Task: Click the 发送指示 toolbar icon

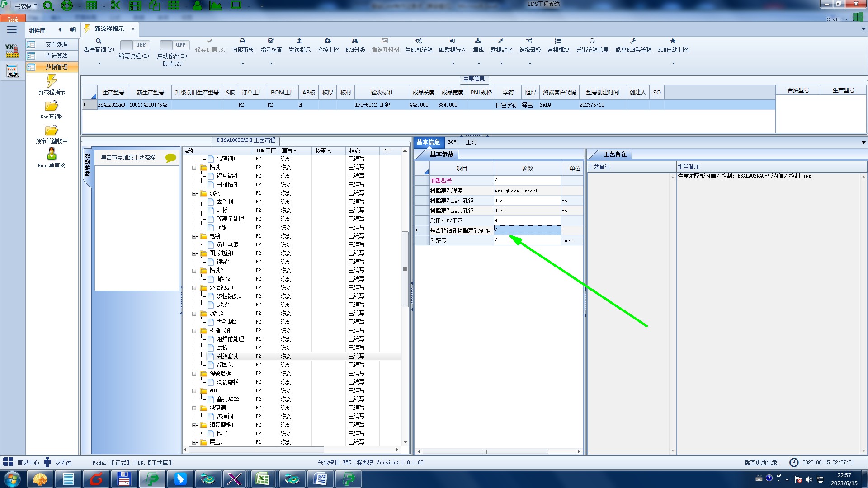Action: [x=299, y=41]
